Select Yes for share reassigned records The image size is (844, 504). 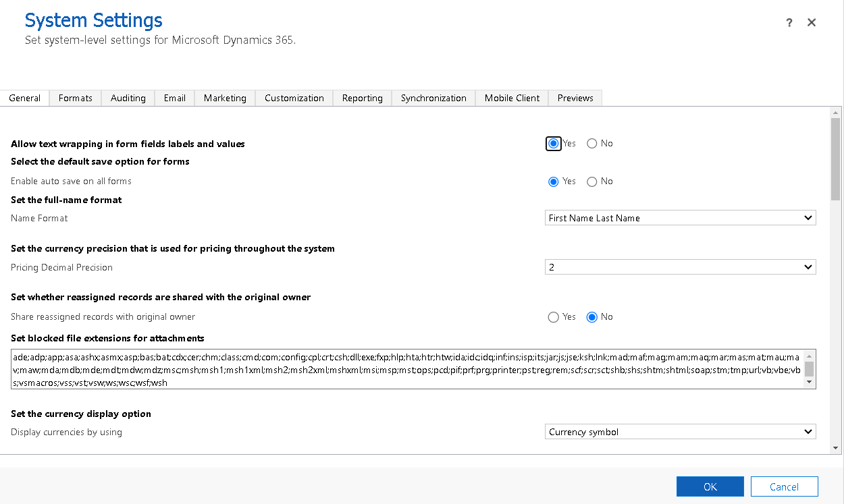tap(554, 317)
